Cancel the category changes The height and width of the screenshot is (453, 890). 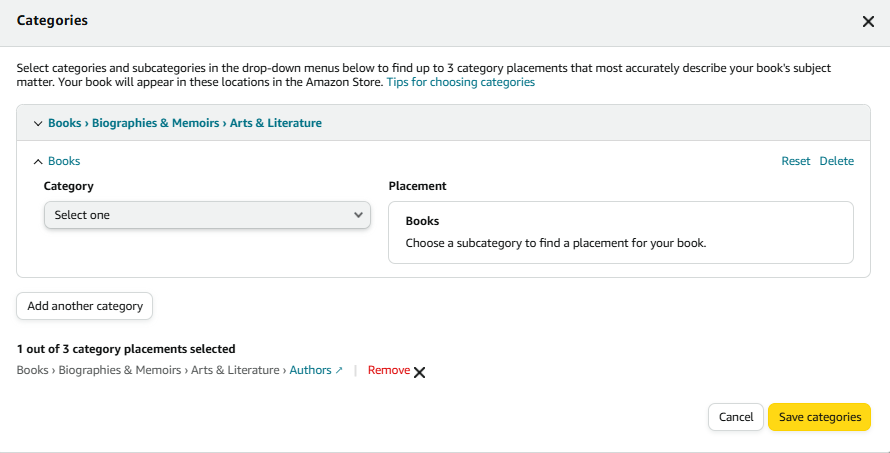(x=736, y=417)
